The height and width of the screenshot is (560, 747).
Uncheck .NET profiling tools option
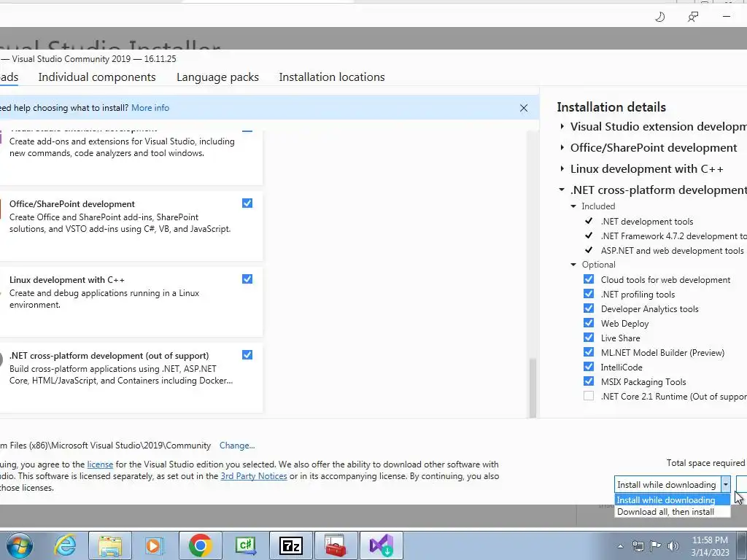point(589,294)
